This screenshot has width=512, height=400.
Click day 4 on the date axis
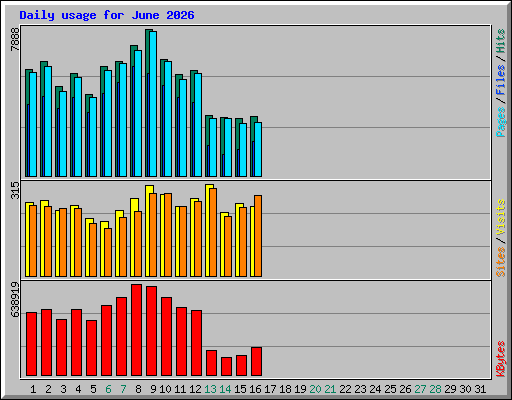tap(78, 389)
